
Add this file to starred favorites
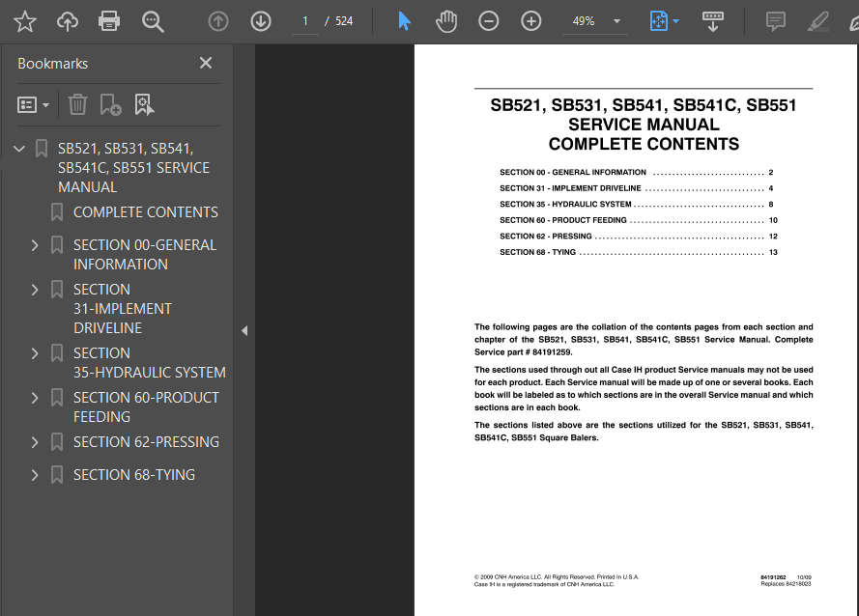pyautogui.click(x=25, y=21)
